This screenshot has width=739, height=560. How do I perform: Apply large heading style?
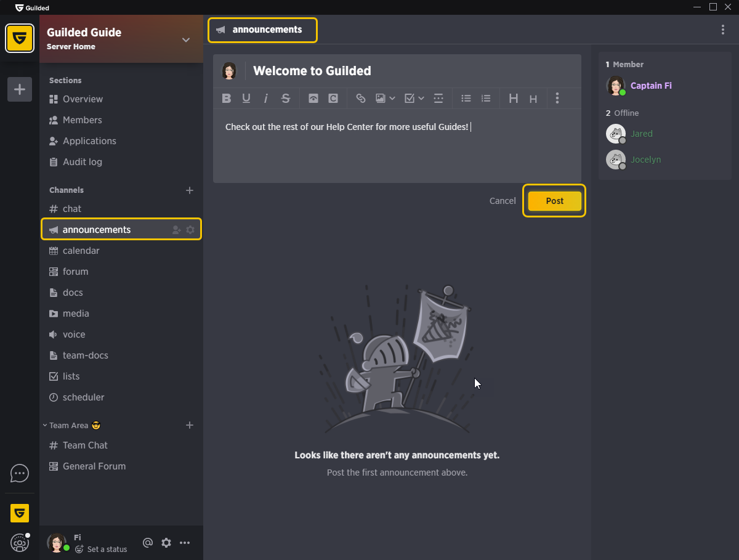click(x=514, y=99)
